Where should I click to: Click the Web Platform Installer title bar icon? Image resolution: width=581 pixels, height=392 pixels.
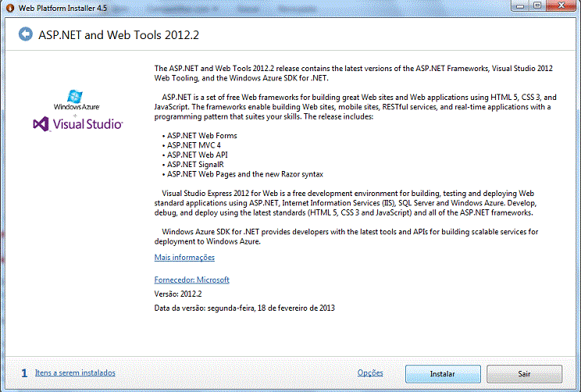pyautogui.click(x=10, y=8)
